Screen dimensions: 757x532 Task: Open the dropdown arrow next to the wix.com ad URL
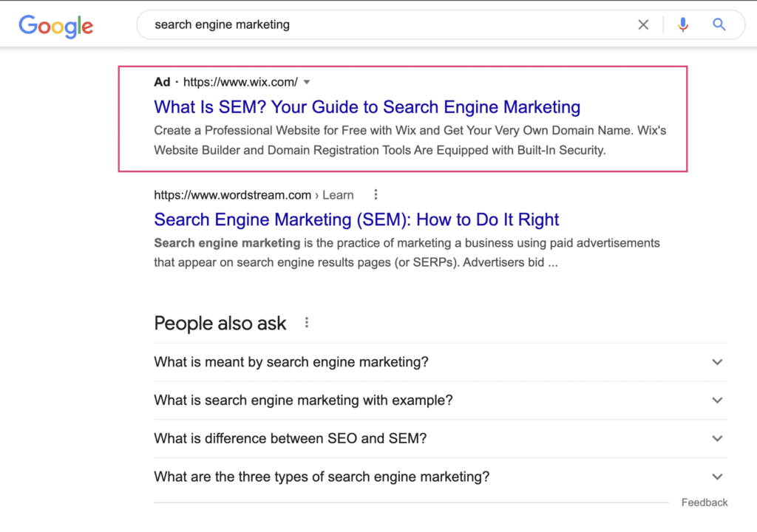tap(308, 82)
